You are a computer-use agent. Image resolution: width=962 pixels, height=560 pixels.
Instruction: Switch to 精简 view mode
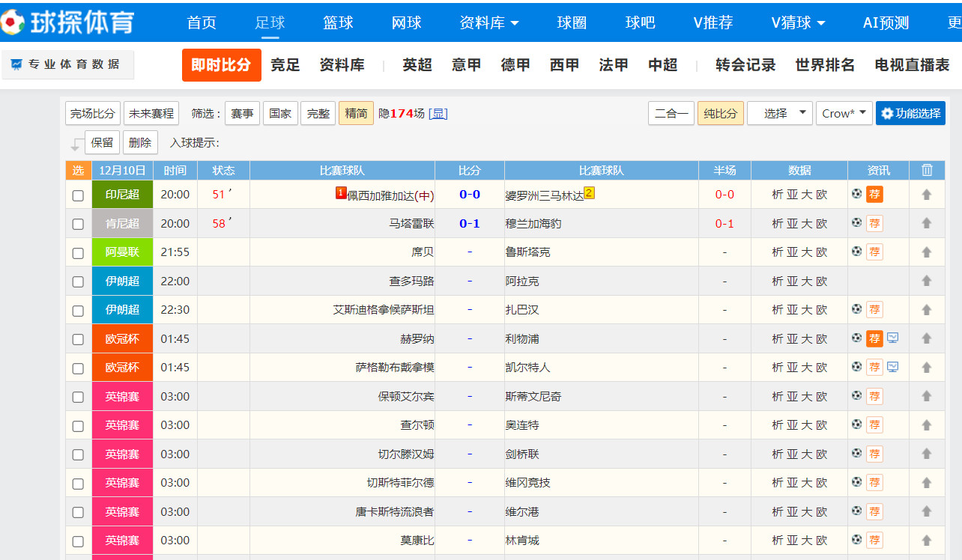(x=356, y=113)
